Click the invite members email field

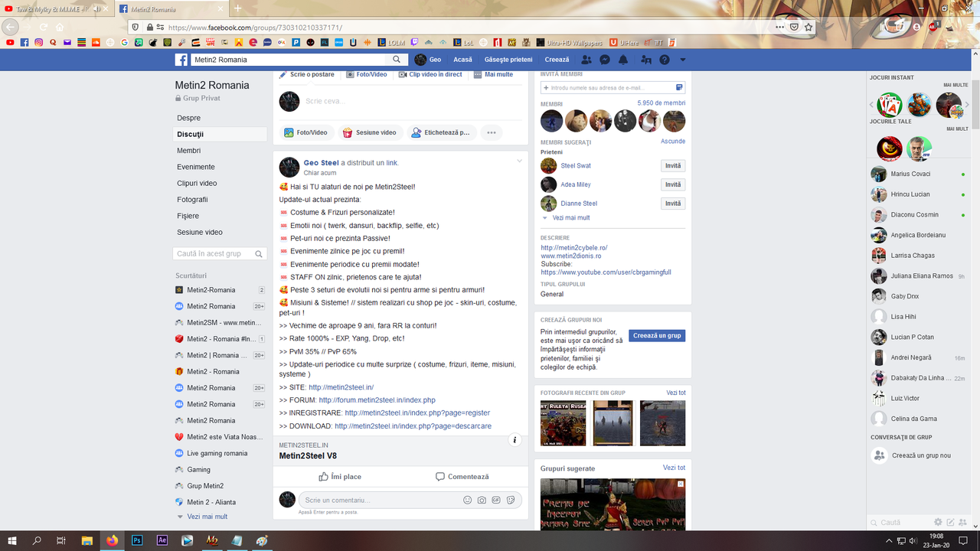[612, 88]
